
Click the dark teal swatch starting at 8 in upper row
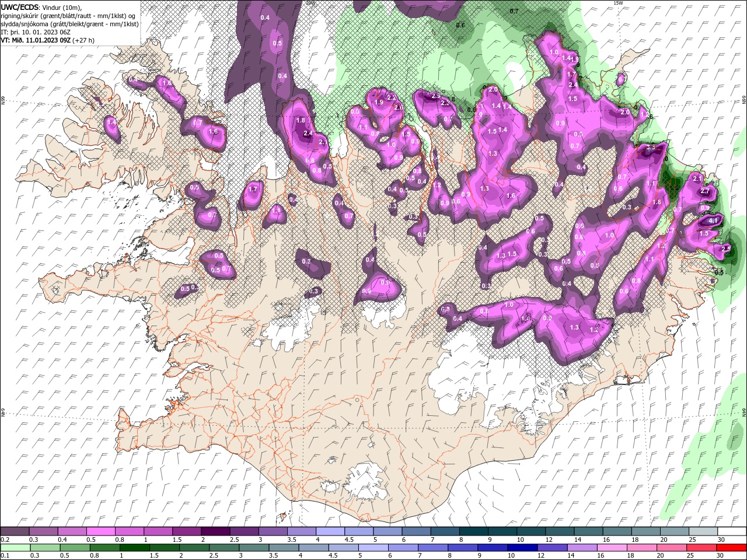click(473, 531)
